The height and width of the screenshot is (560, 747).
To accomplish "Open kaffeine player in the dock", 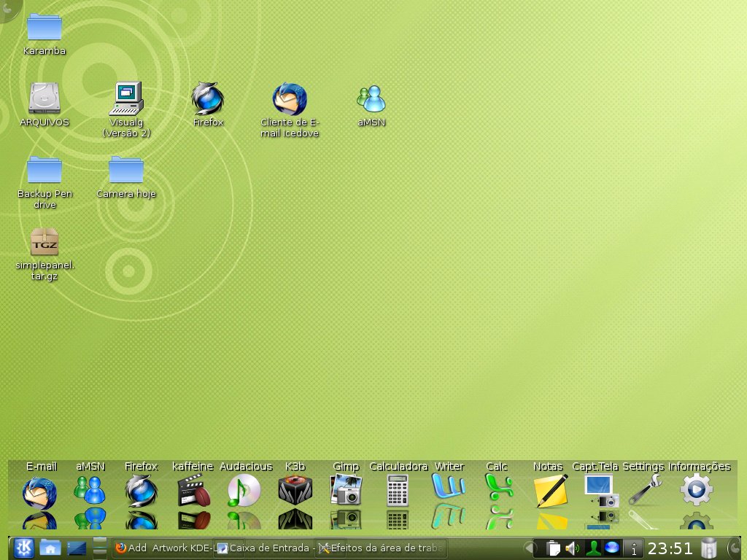I will pyautogui.click(x=193, y=490).
